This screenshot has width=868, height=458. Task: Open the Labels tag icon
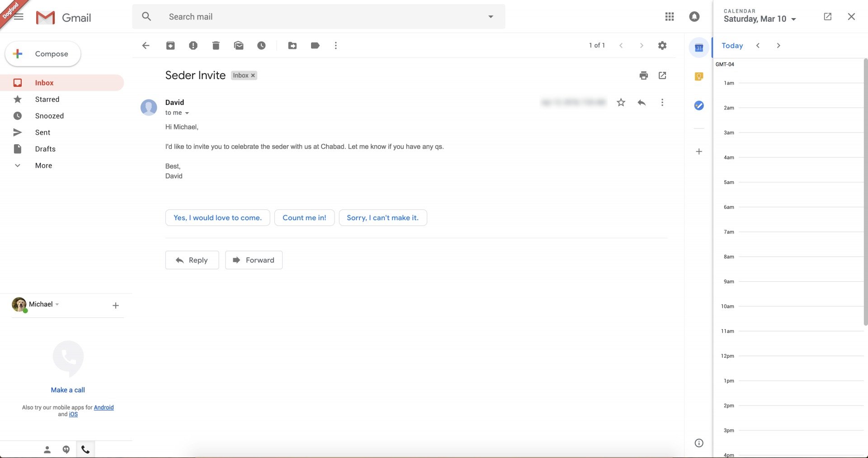click(315, 45)
